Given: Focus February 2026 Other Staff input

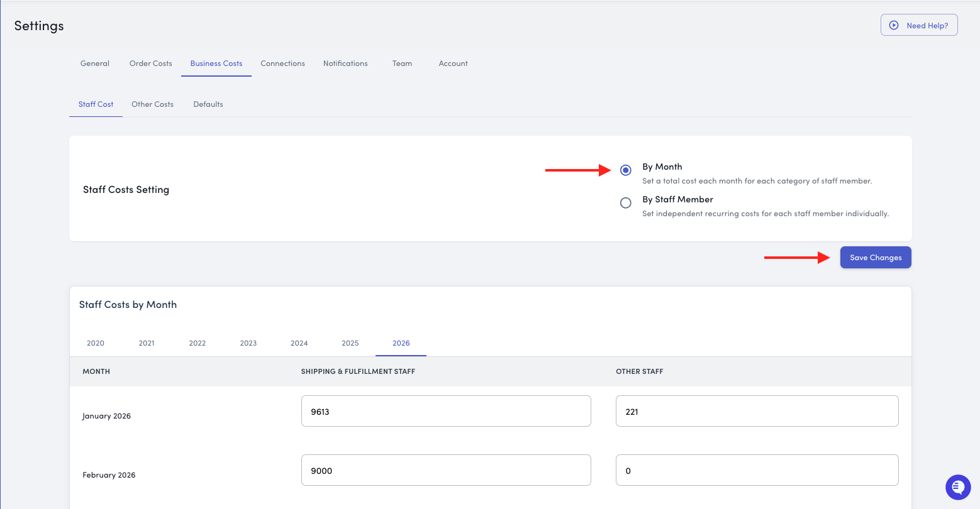Looking at the screenshot, I should point(757,471).
